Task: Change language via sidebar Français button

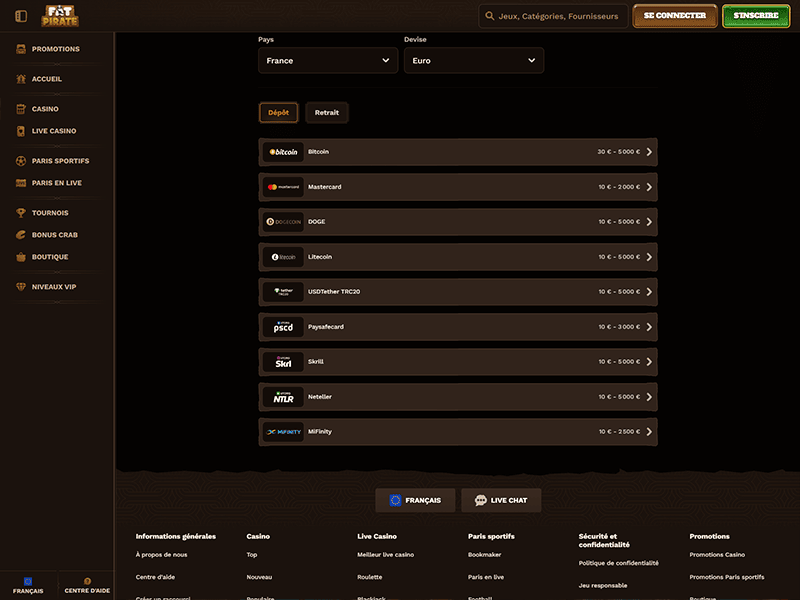Action: click(28, 585)
